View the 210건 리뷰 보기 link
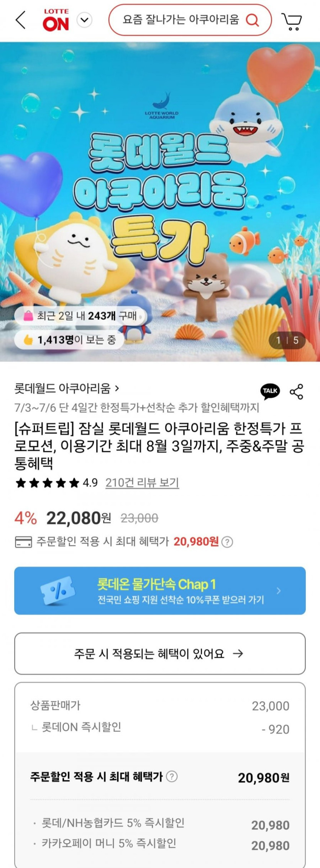Viewport: 320px width, 868px height. [x=142, y=482]
